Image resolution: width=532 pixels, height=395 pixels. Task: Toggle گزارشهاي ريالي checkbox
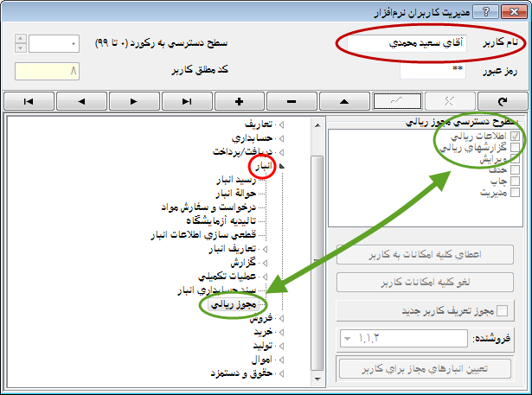(x=515, y=147)
